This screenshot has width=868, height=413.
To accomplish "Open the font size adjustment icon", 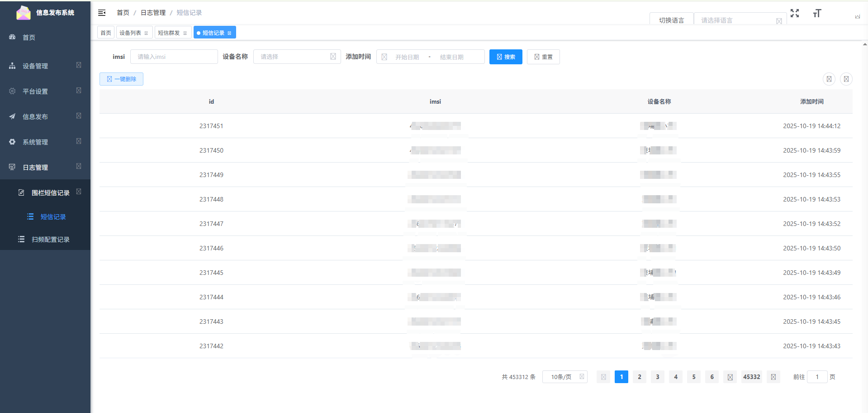I will pos(817,13).
